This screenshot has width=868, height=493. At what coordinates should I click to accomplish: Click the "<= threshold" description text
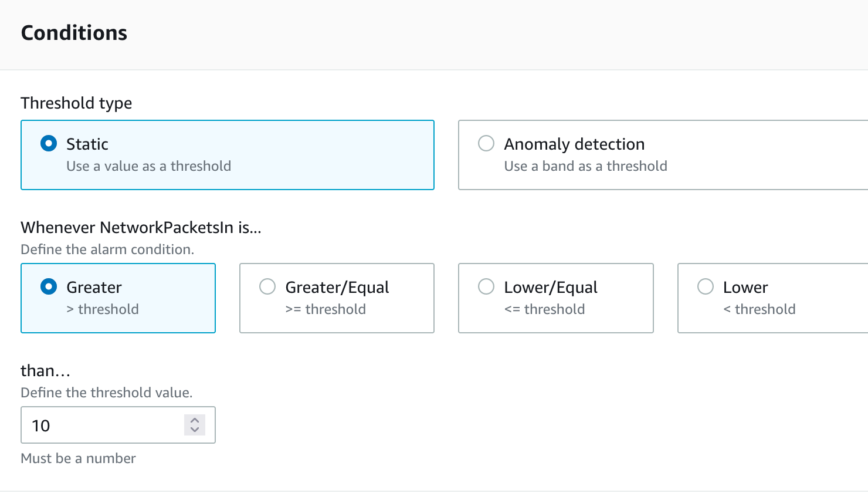pyautogui.click(x=544, y=309)
